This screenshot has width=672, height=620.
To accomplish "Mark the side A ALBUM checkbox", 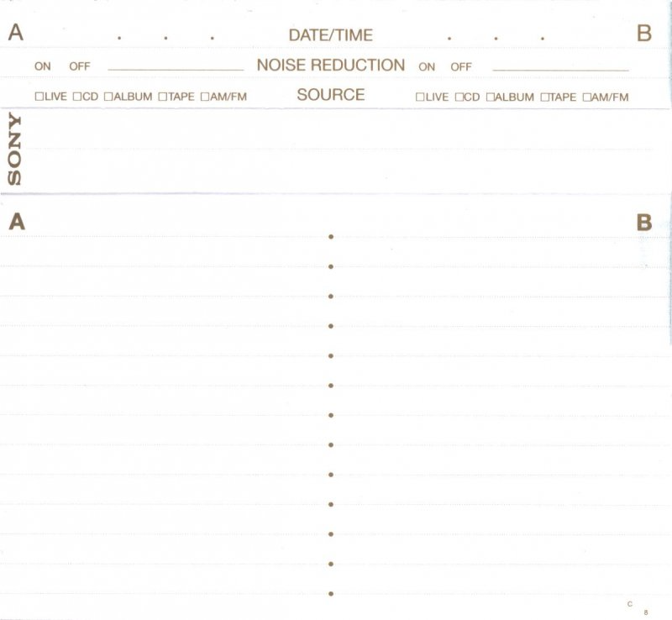I will coord(108,97).
